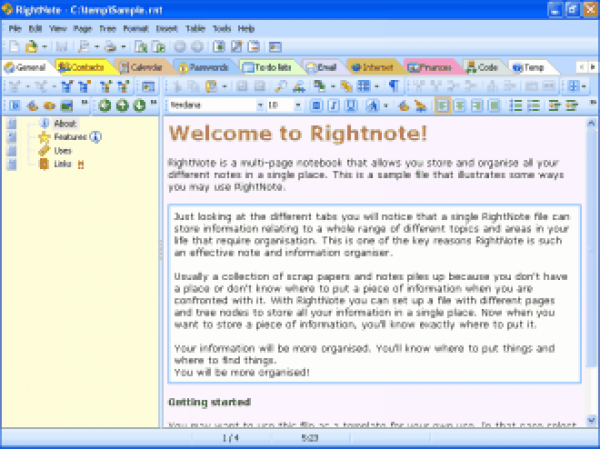600x449 pixels.
Task: Open dropdown arrow next to insert table icon
Action: click(377, 87)
